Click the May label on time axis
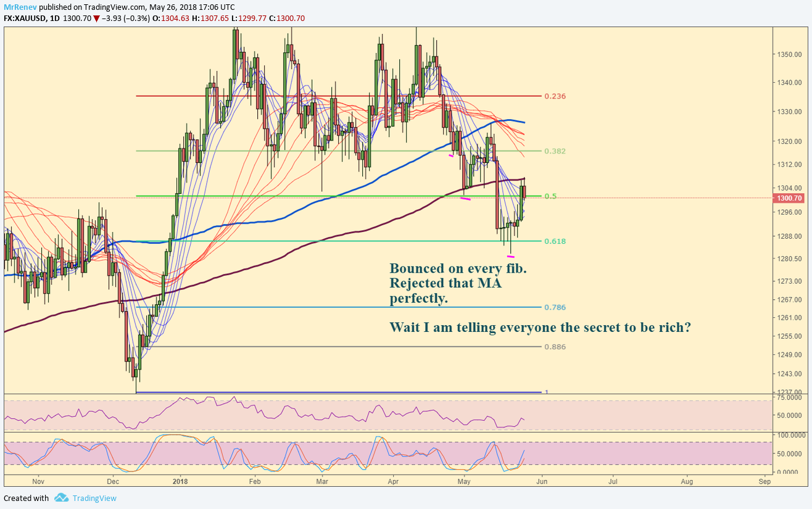Image resolution: width=812 pixels, height=509 pixels. tap(464, 481)
